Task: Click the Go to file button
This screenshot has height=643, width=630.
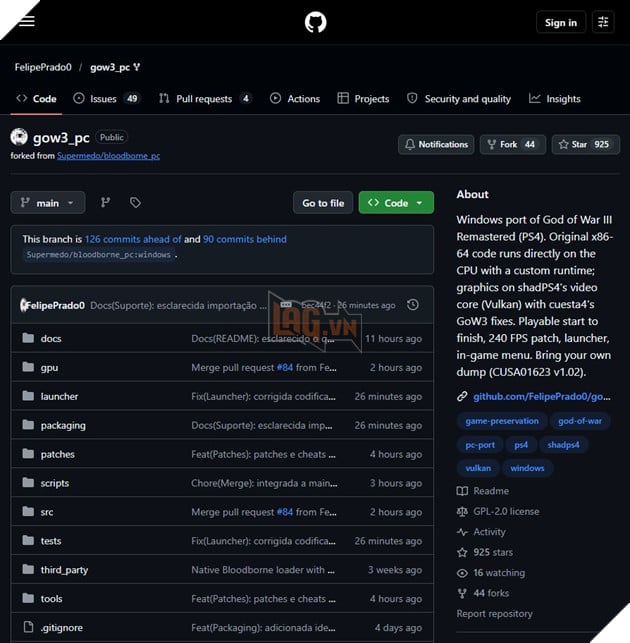Action: (x=323, y=203)
